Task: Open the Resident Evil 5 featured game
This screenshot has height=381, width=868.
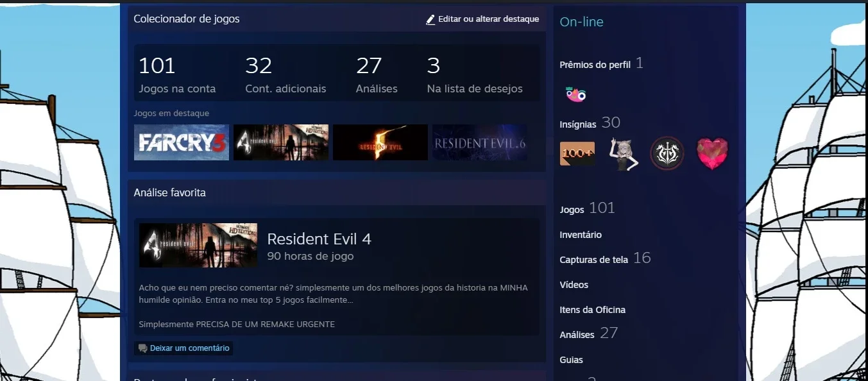Action: 380,142
